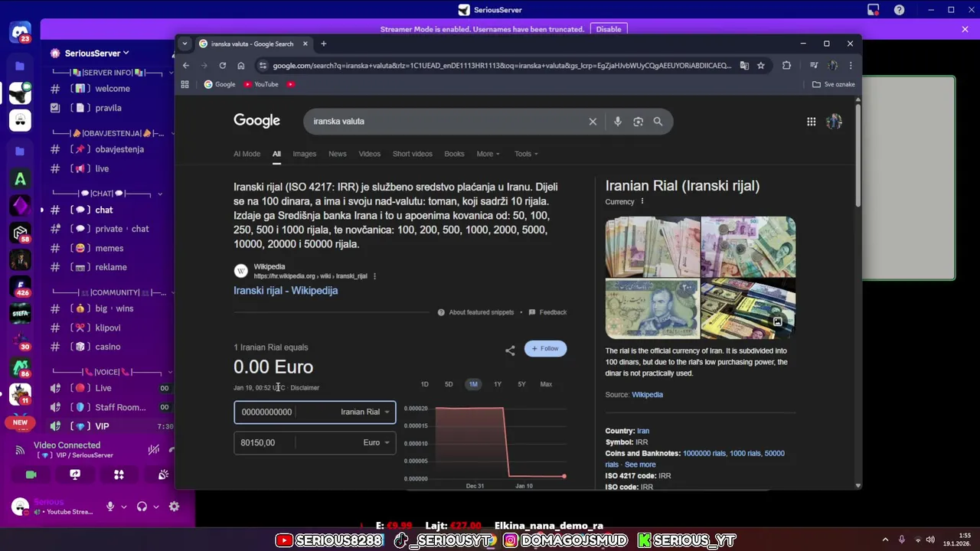The height and width of the screenshot is (551, 980).
Task: Mute microphone in Discord
Action: click(x=110, y=506)
